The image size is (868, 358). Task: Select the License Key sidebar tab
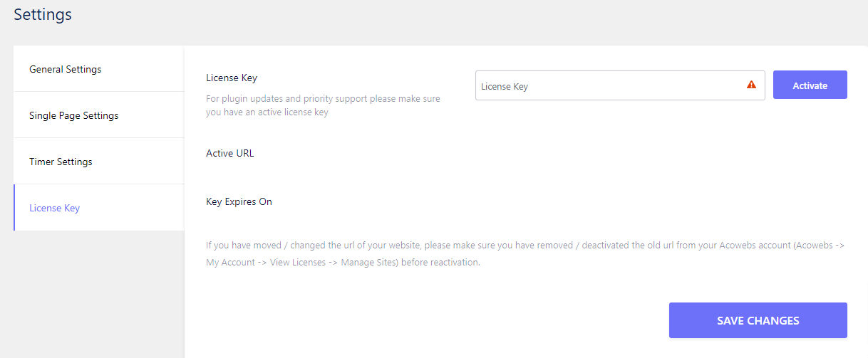pyautogui.click(x=99, y=208)
